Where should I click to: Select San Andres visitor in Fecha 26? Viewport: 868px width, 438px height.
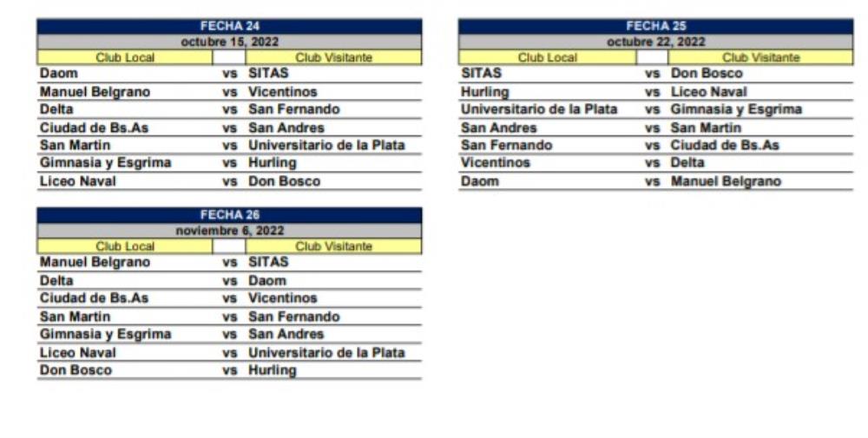[x=286, y=334]
